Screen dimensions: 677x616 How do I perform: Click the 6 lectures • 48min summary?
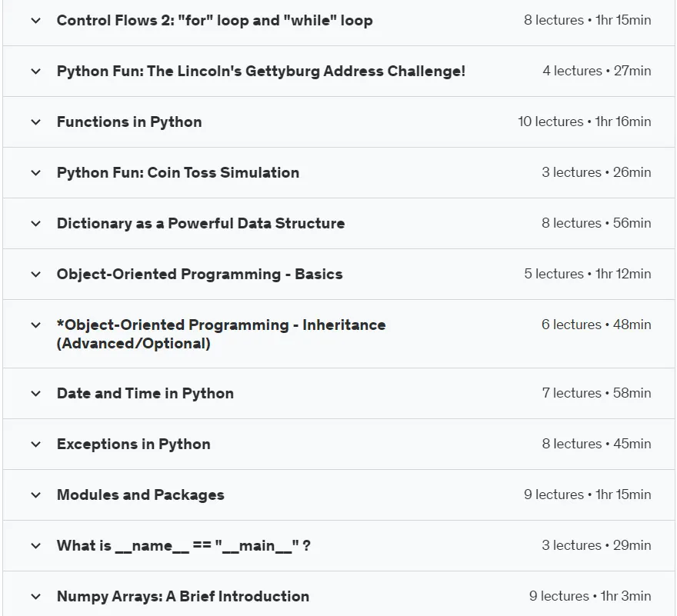tap(596, 325)
